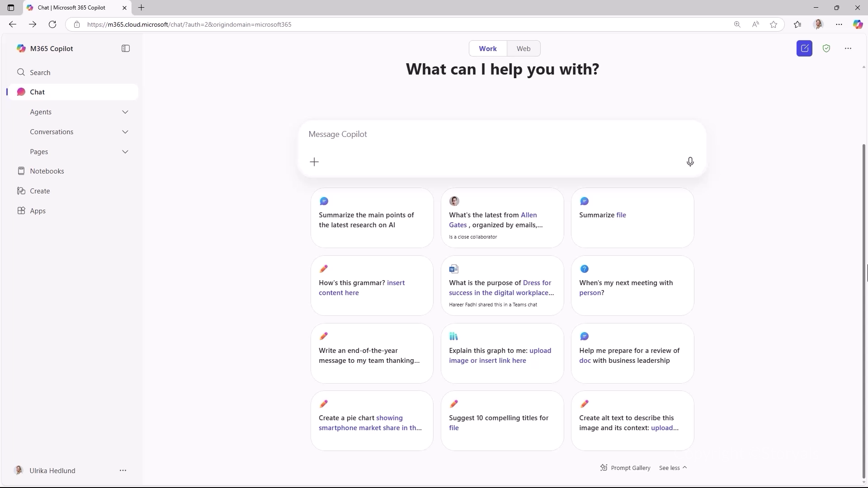868x488 pixels.
Task: Click the page vertical scrollbar
Action: click(864, 312)
